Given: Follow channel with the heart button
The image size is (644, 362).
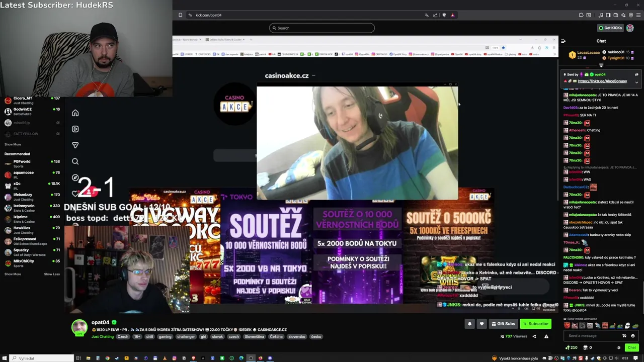Looking at the screenshot, I should [481, 324].
